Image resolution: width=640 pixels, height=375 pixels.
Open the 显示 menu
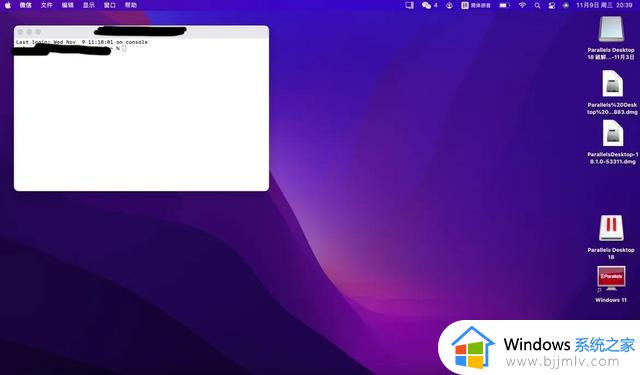(x=89, y=5)
